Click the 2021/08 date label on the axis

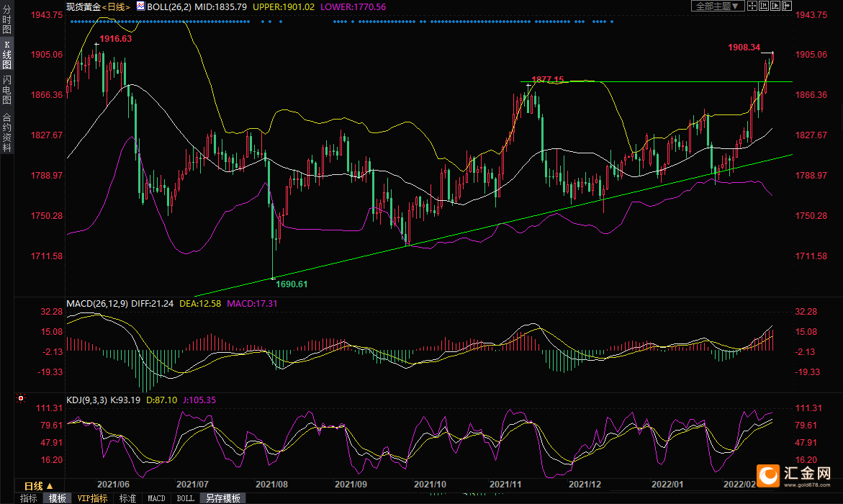[x=271, y=485]
